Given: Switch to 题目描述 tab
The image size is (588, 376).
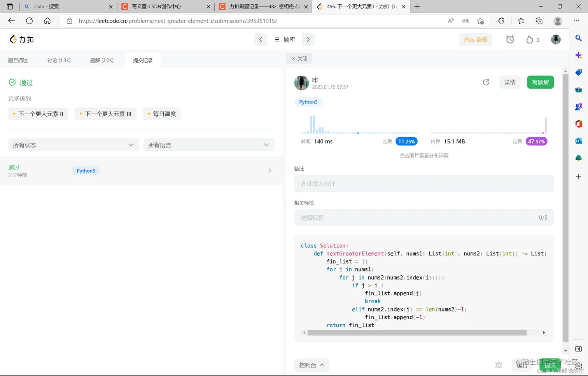Looking at the screenshot, I should 18,60.
